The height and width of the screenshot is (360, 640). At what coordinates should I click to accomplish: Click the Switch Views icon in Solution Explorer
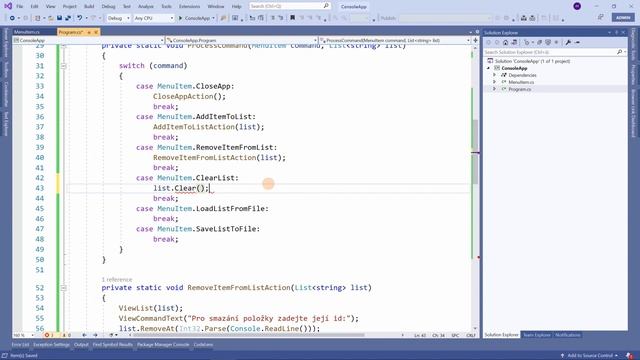point(514,42)
